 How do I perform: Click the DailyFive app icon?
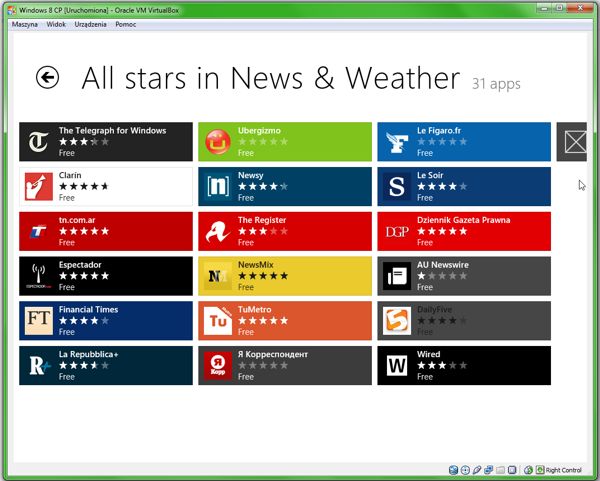coord(396,321)
